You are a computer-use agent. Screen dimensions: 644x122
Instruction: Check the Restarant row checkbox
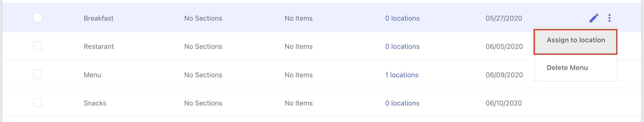(x=37, y=46)
